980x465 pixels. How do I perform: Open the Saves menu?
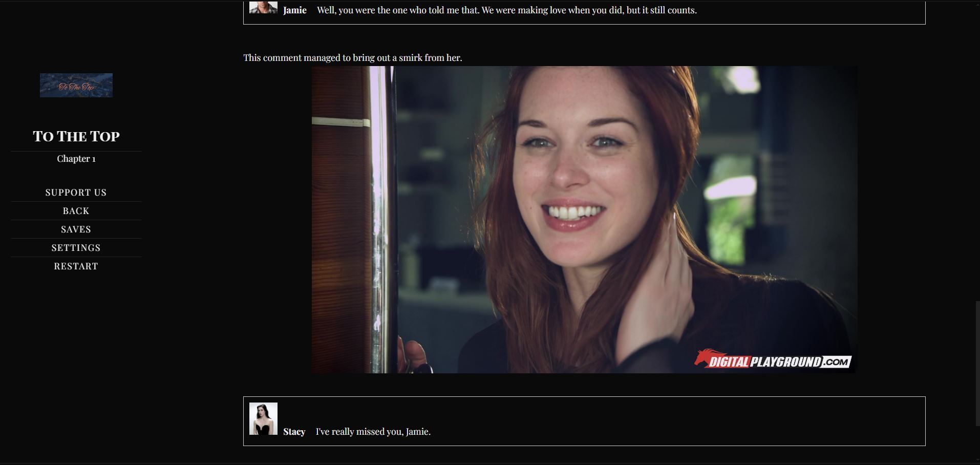tap(76, 229)
